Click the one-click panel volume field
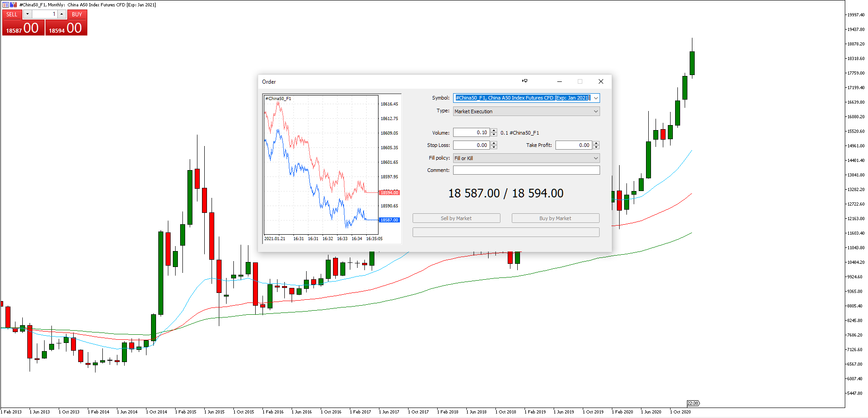Viewport: 868px width, 418px height. pos(44,14)
